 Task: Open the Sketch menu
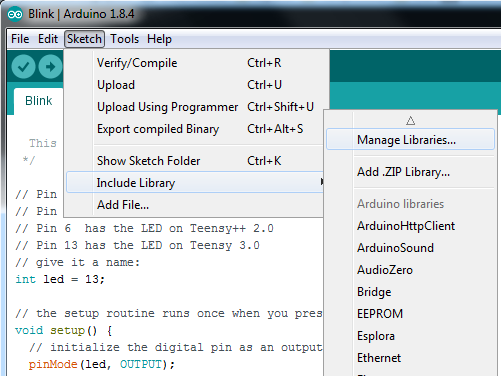point(84,39)
